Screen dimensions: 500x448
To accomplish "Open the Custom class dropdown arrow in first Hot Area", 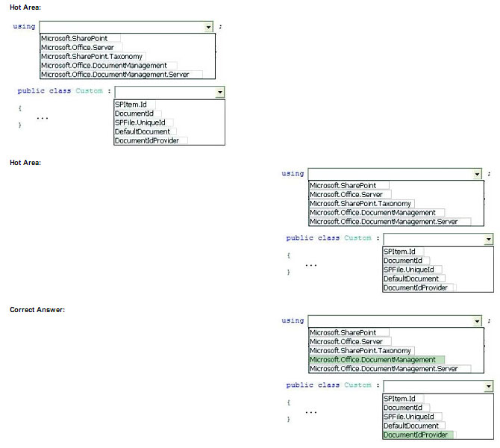I will pyautogui.click(x=219, y=93).
